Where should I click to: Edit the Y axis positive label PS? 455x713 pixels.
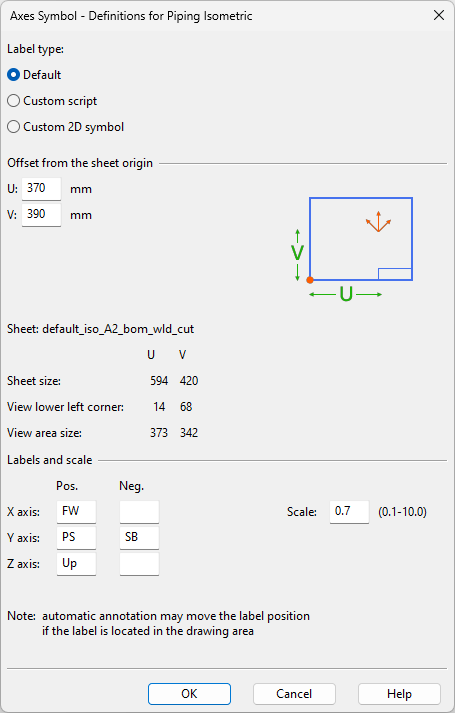pyautogui.click(x=76, y=537)
